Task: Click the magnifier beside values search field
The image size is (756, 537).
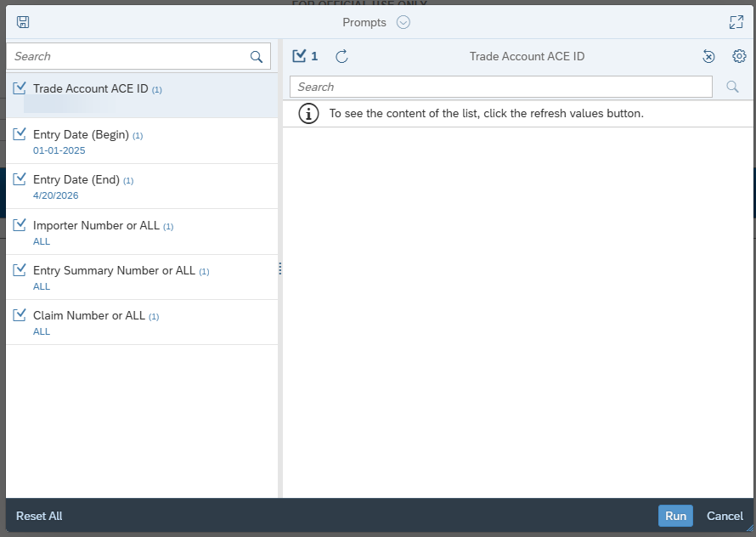Action: point(732,87)
